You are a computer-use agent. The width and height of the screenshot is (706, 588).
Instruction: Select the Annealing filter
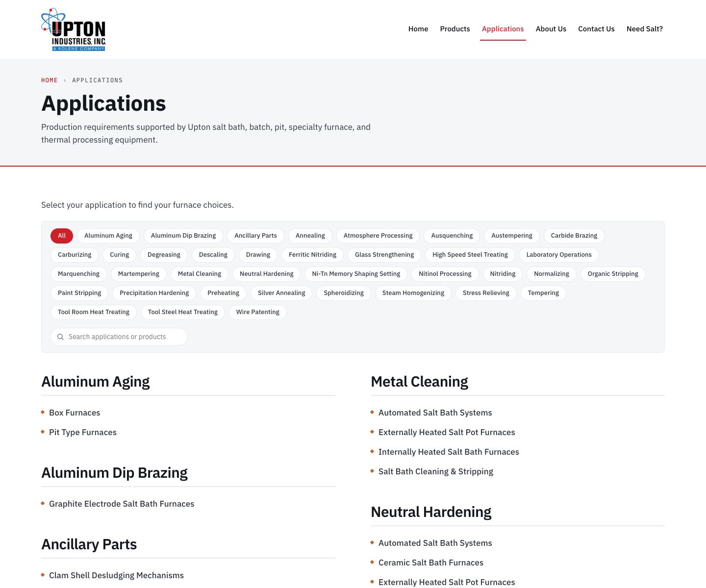pyautogui.click(x=310, y=236)
